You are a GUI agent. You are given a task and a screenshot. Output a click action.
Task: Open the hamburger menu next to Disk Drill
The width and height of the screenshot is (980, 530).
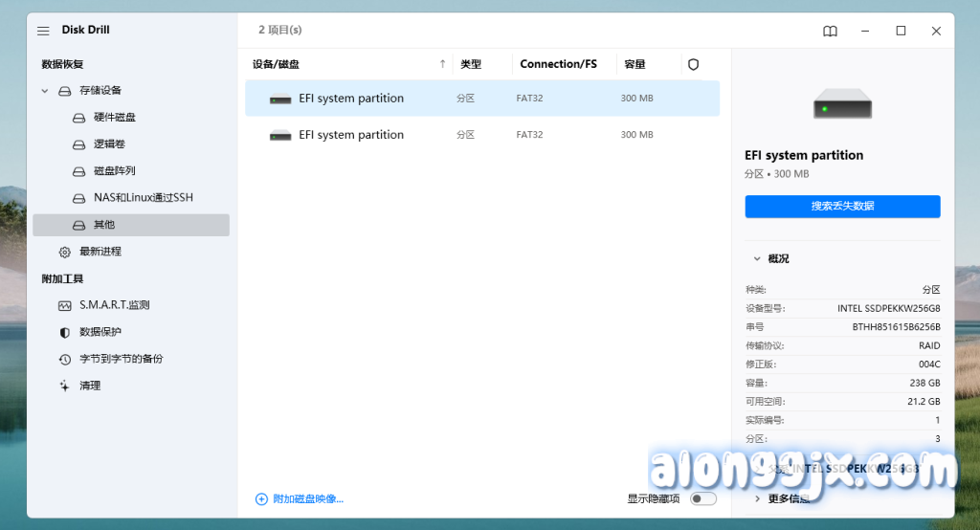43,31
